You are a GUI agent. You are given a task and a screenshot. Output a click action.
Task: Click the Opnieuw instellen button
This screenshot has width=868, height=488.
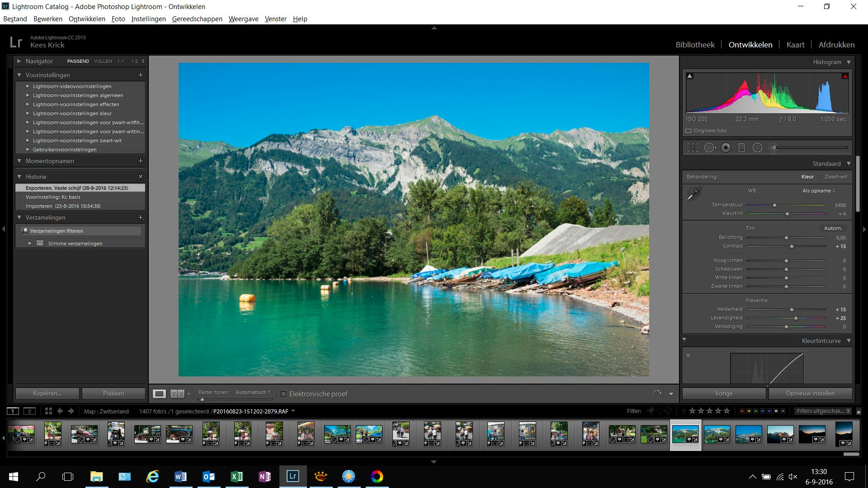810,393
